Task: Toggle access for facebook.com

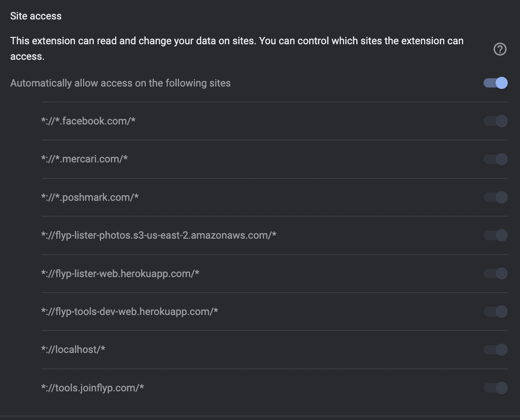Action: [x=496, y=121]
